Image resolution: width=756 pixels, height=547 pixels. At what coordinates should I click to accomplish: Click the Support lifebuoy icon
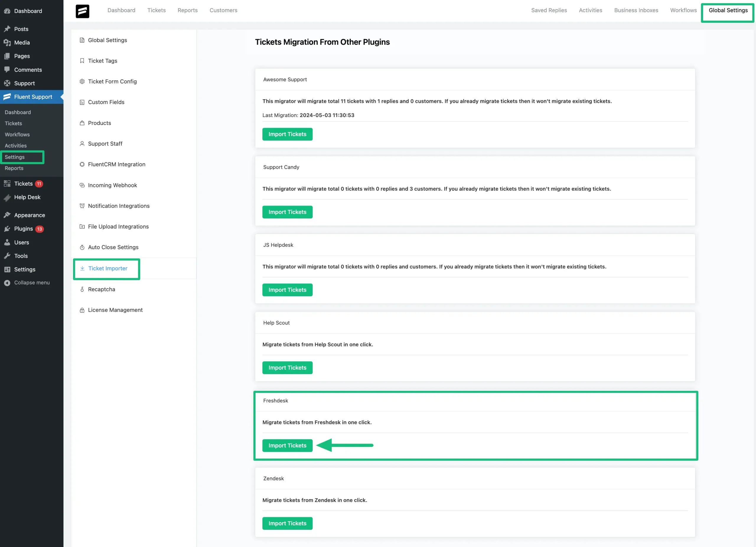[7, 83]
